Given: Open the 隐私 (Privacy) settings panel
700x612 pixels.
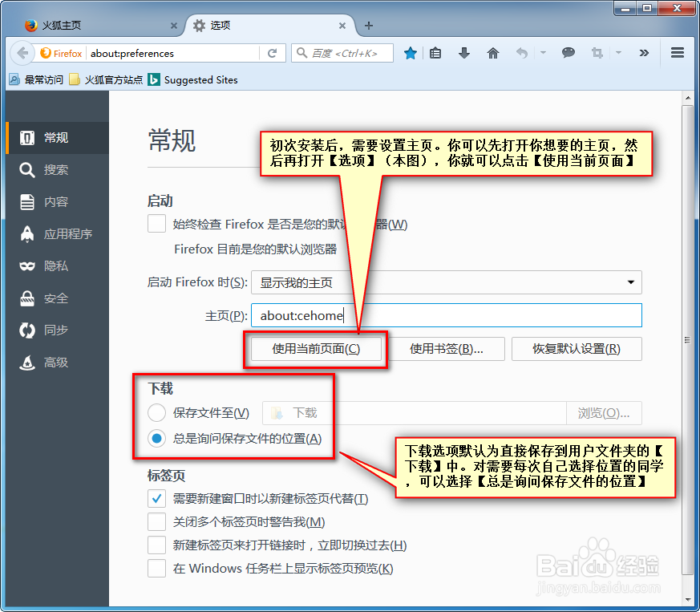Looking at the screenshot, I should (x=56, y=265).
